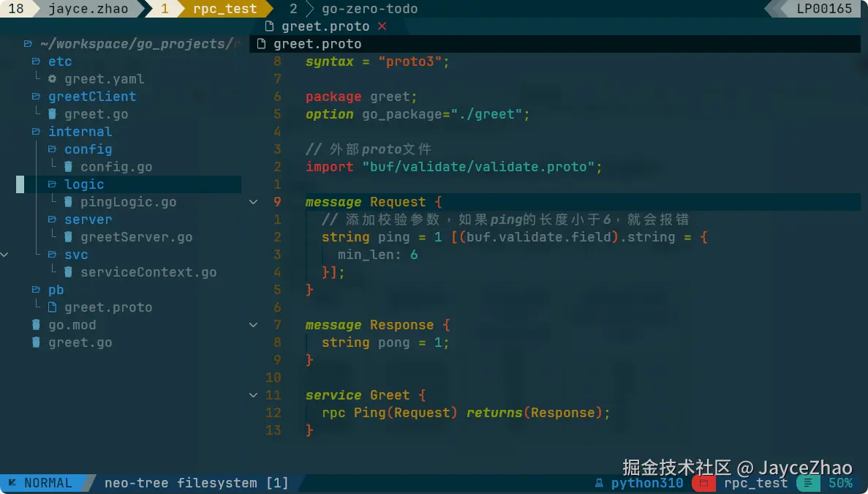Click the 50% scroll position indicator
868x494 pixels.
click(840, 483)
